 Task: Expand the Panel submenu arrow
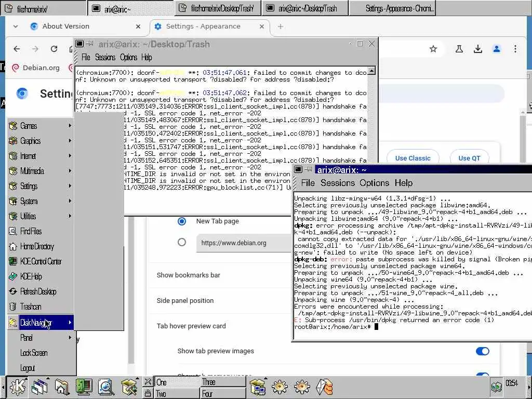click(x=70, y=338)
